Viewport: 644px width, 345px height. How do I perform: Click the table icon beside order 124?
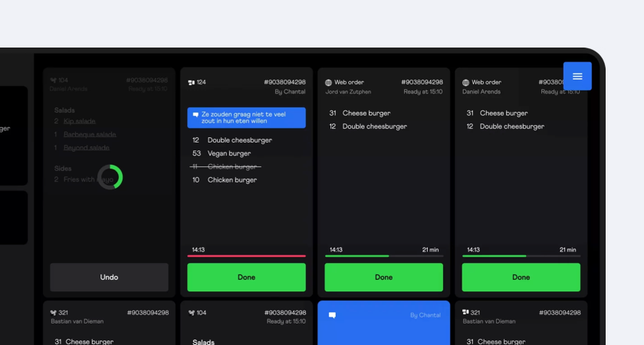(191, 83)
